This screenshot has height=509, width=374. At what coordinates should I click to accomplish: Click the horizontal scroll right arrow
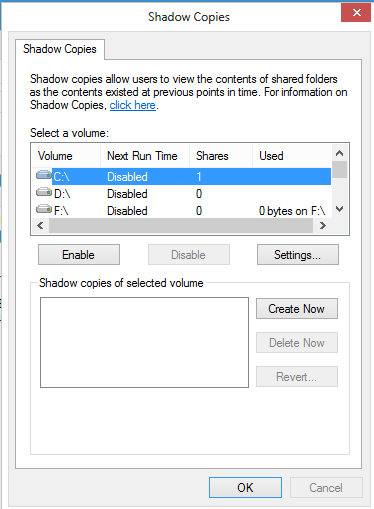(x=322, y=226)
